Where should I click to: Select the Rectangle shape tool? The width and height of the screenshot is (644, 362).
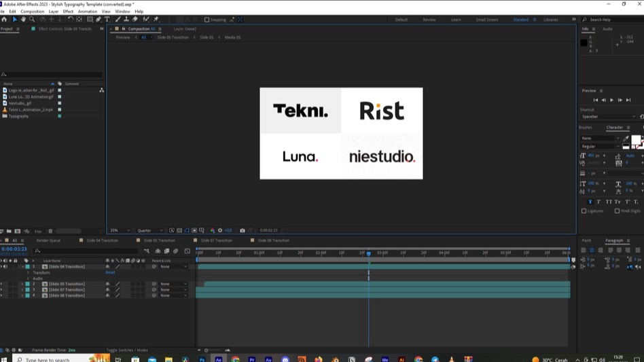click(90, 19)
